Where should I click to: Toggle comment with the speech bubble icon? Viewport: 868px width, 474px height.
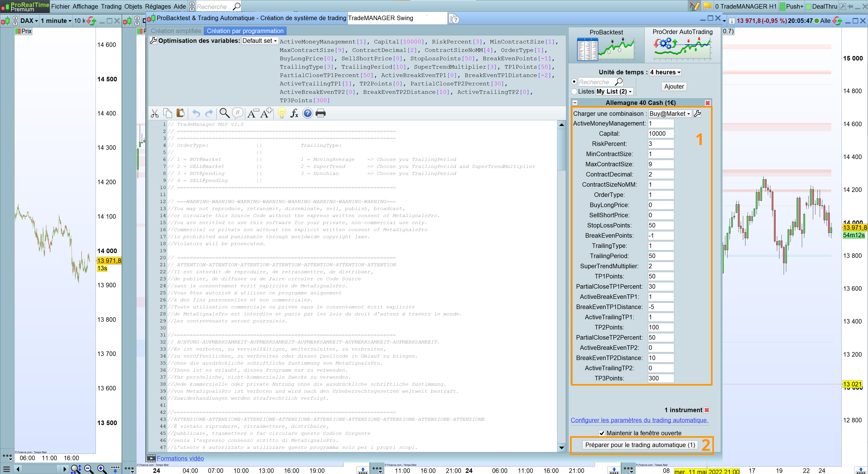[x=237, y=113]
